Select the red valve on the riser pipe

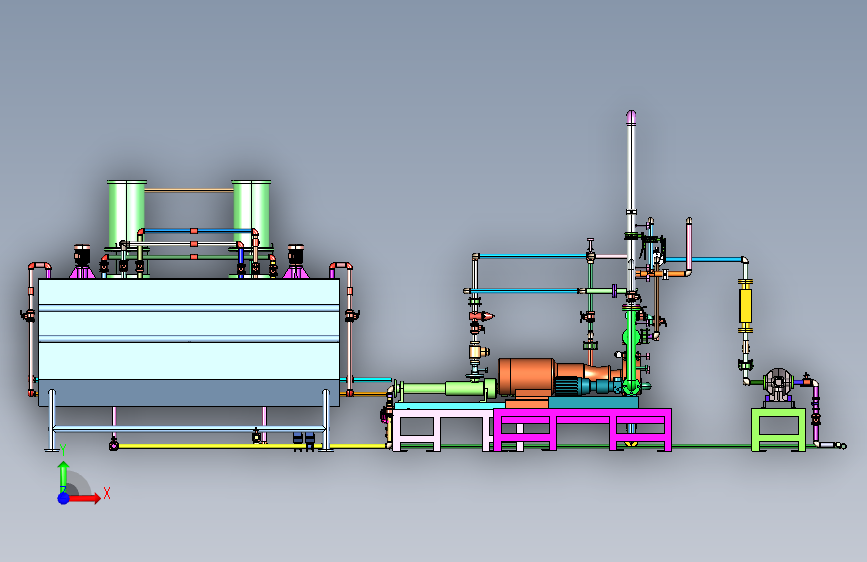[480, 316]
